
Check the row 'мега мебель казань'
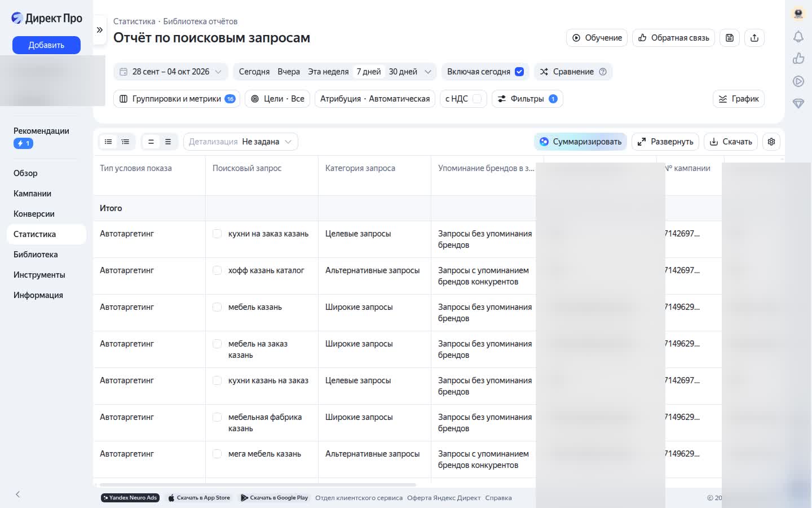coord(217,454)
